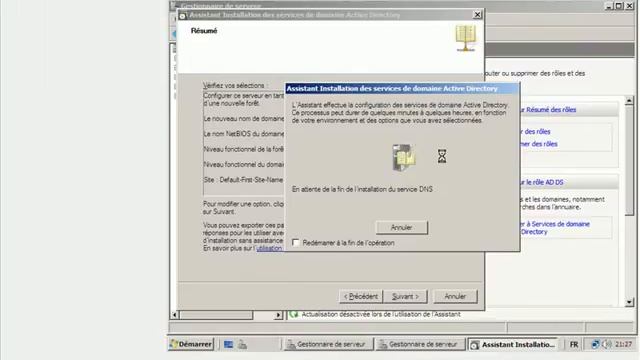Click the wizard title bar icon
Image resolution: width=640 pixels, height=360 pixels.
[182, 16]
